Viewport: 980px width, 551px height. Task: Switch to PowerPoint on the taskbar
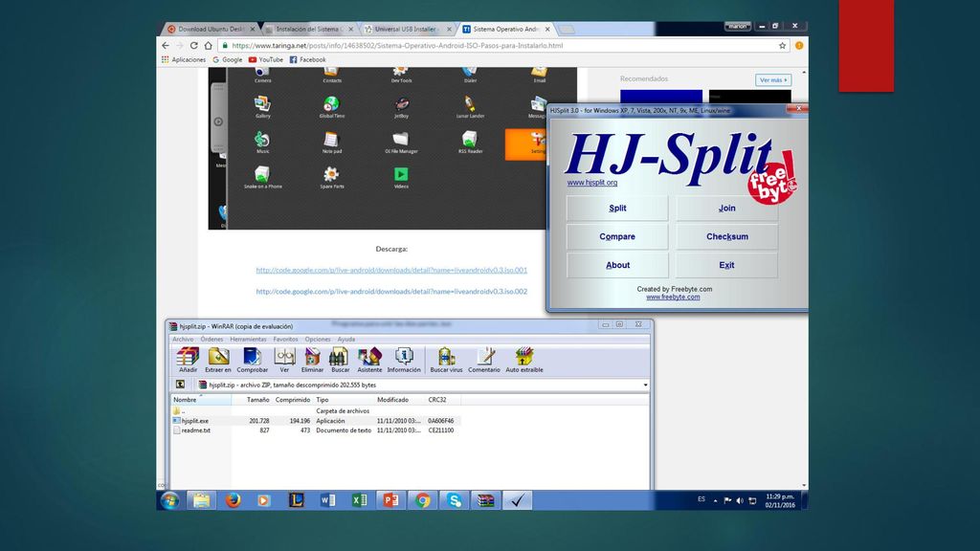(x=391, y=500)
